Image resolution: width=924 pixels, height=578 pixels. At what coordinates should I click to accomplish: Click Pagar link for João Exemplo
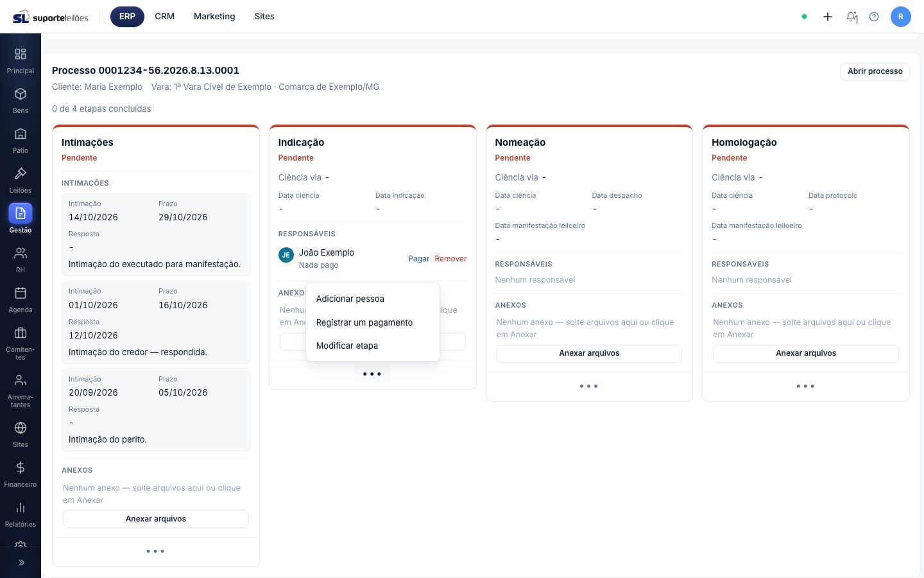pyautogui.click(x=418, y=259)
